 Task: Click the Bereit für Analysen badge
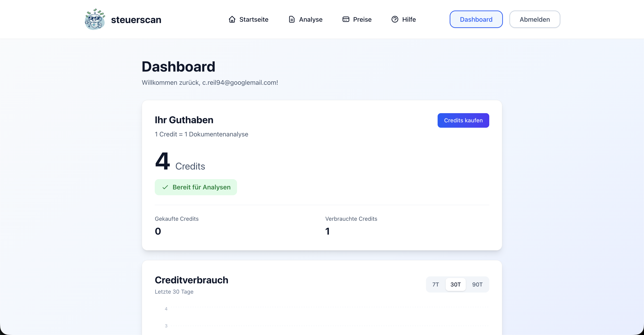pos(196,187)
